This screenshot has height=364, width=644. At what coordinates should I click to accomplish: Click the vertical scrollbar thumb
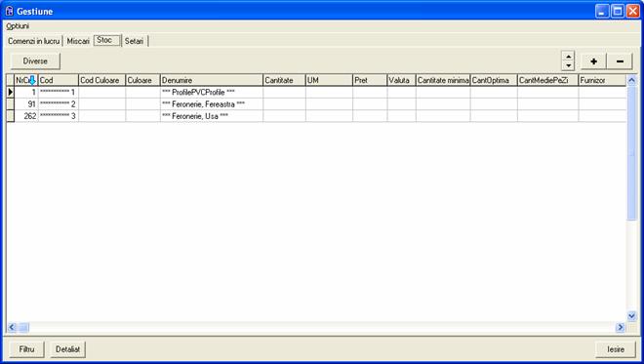pyautogui.click(x=631, y=153)
